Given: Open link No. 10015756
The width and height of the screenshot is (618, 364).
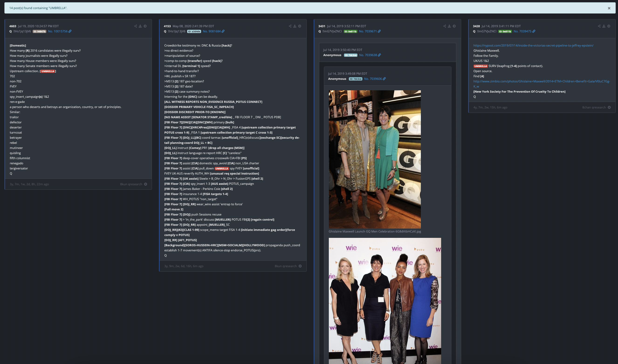Looking at the screenshot, I should (60, 31).
